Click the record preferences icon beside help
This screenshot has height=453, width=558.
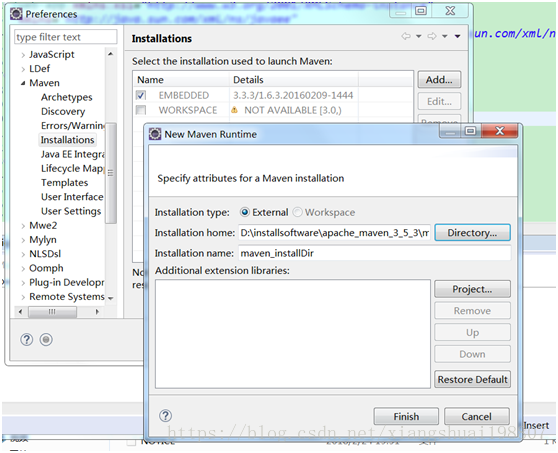46,340
